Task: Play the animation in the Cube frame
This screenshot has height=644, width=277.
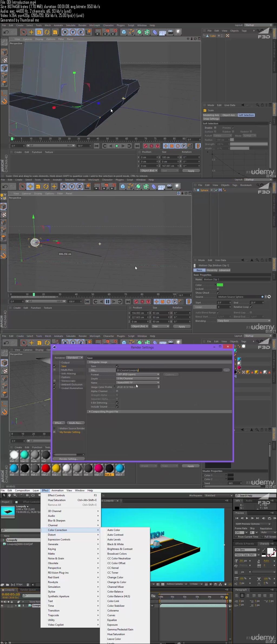Action: (117, 146)
